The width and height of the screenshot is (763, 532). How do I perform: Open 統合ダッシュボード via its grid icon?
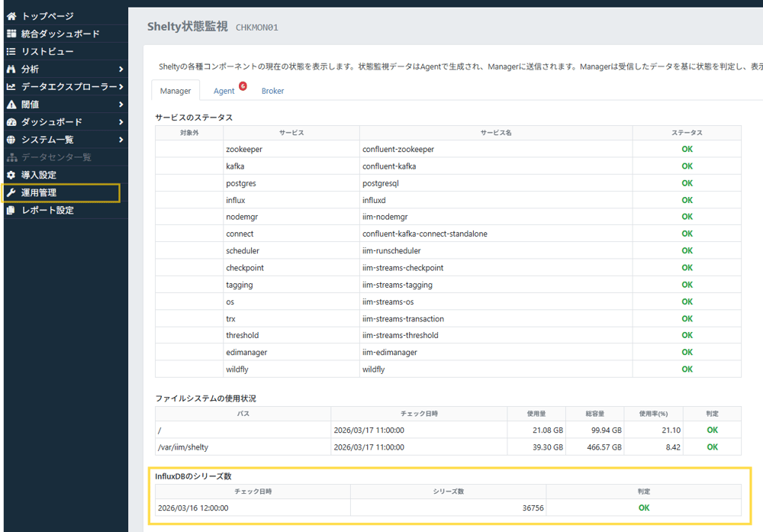[x=11, y=34]
